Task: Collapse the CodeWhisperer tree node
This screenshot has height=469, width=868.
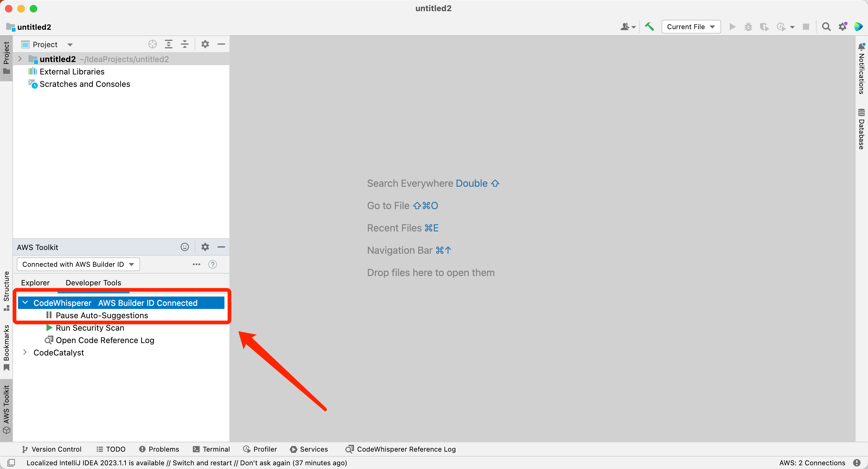Action: tap(25, 303)
